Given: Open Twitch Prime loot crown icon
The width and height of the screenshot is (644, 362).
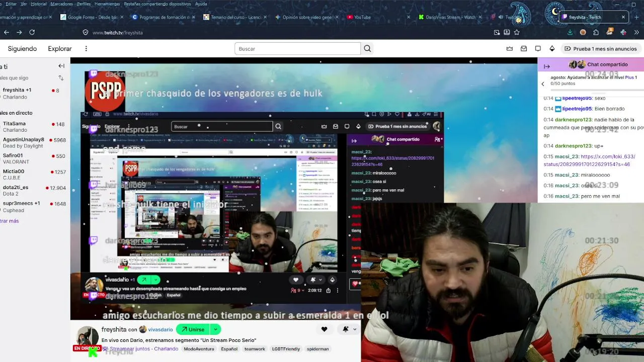Looking at the screenshot, I should 510,49.
